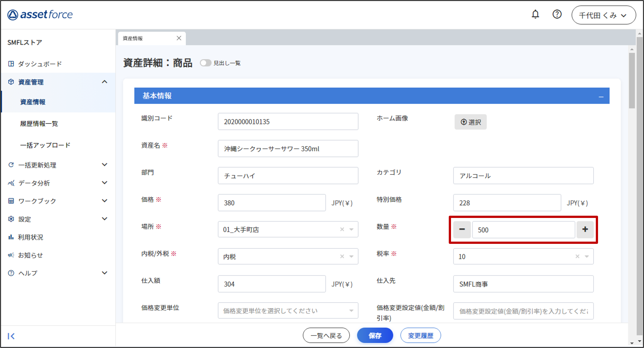Click the plus button to increase 数量
Screen dimensions: 644x348
coord(585,229)
